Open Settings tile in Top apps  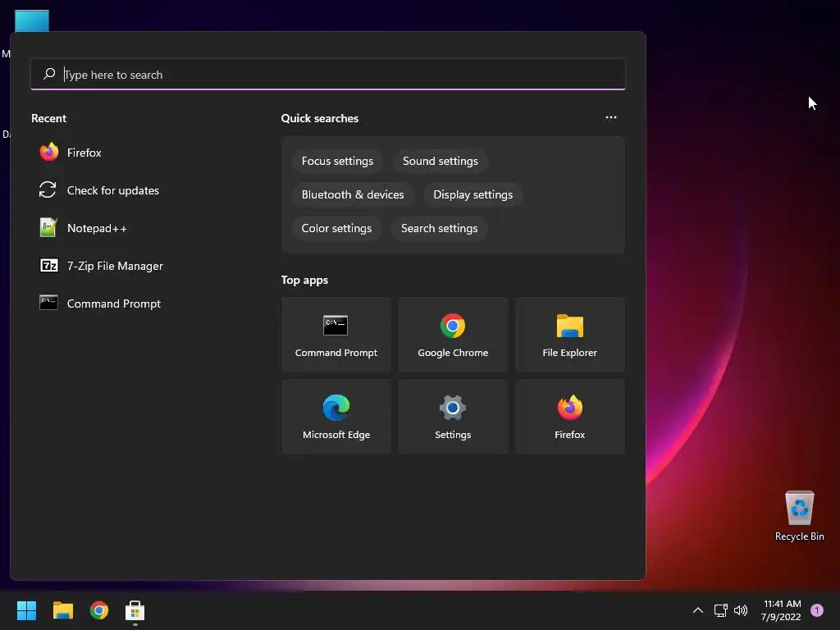point(453,417)
